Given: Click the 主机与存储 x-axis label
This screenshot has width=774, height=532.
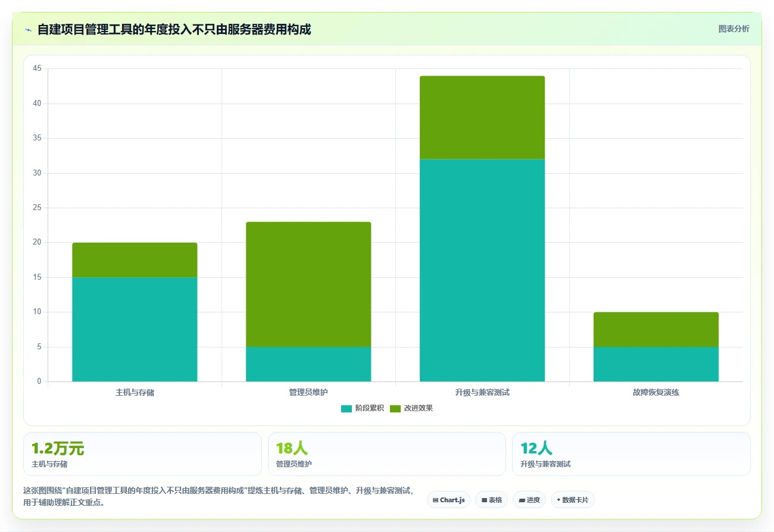Looking at the screenshot, I should pos(135,393).
